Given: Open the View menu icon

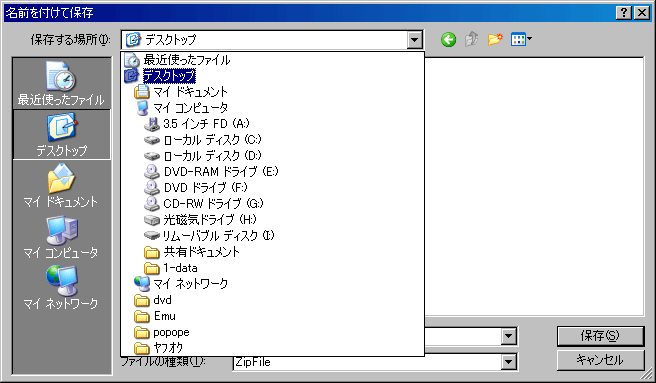Looking at the screenshot, I should pyautogui.click(x=521, y=39).
